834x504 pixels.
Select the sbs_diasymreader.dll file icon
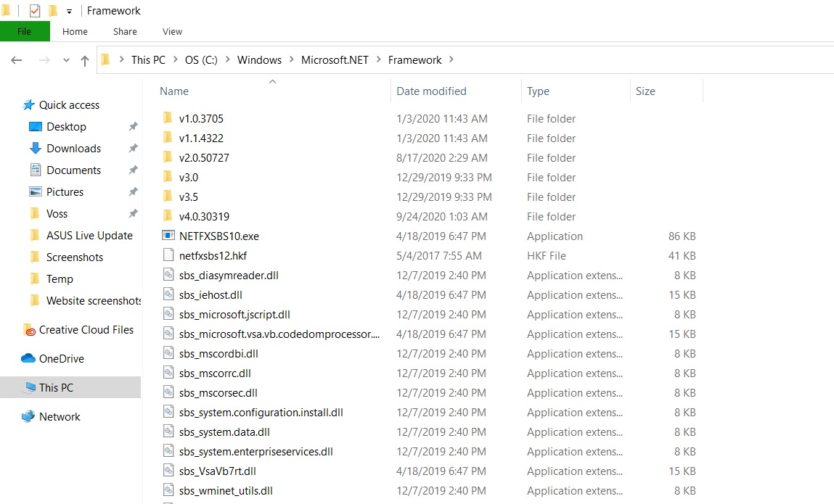click(168, 275)
